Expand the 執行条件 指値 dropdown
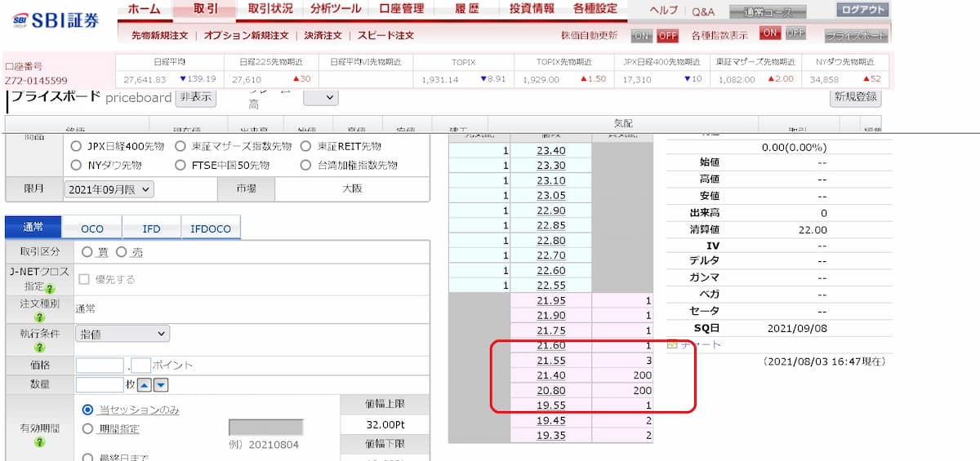The width and height of the screenshot is (980, 461). point(122,333)
